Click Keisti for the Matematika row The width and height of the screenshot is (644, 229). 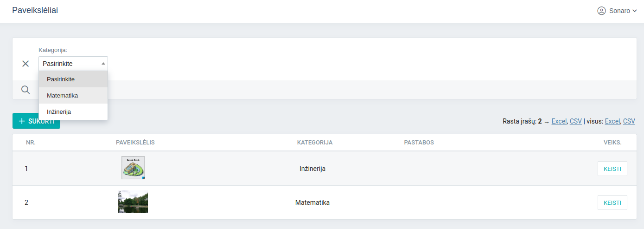tap(612, 203)
